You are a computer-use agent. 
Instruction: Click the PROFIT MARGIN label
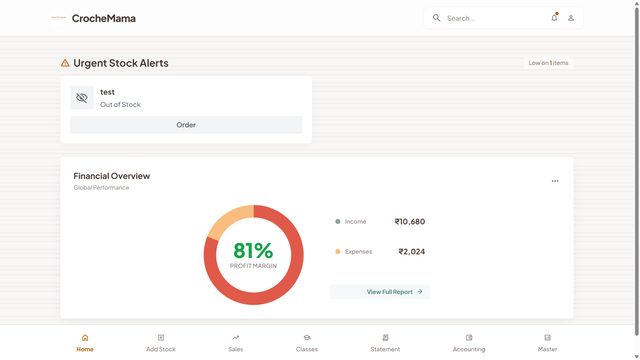pos(253,266)
